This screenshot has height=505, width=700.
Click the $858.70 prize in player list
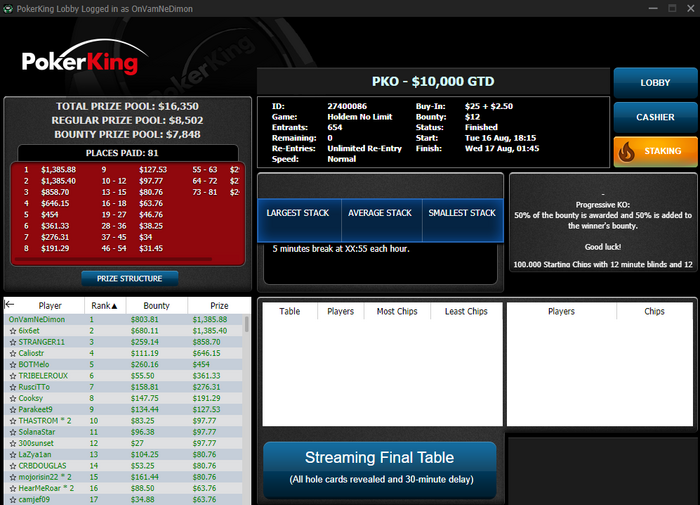[206, 342]
